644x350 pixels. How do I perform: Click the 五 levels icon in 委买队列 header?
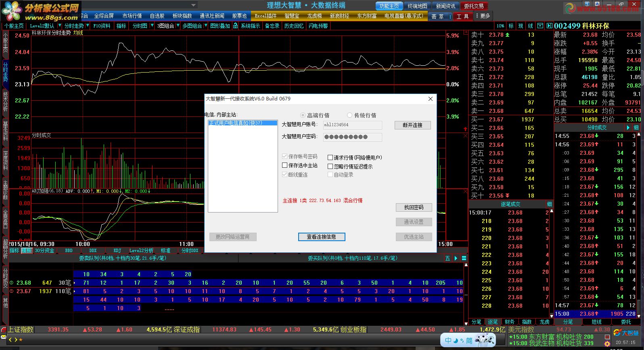tap(447, 258)
